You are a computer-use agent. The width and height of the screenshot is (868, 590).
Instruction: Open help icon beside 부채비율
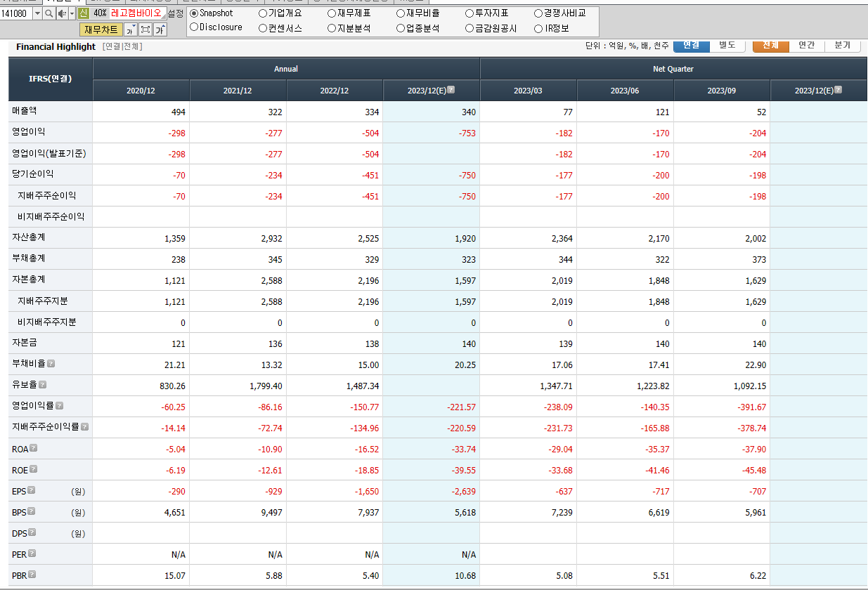pyautogui.click(x=51, y=364)
